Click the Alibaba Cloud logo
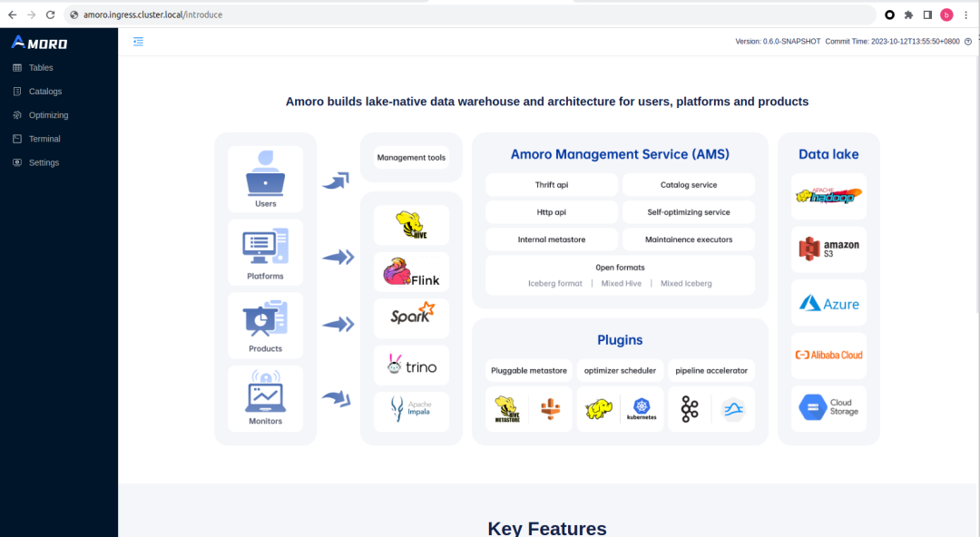 (828, 355)
